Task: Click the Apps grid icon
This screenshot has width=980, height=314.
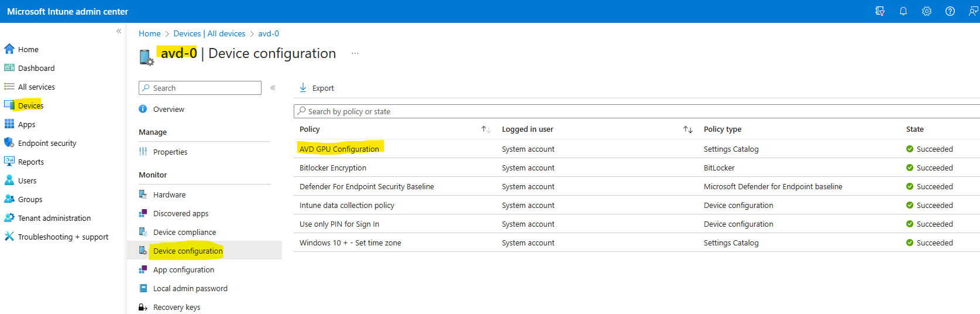Action: coord(9,124)
